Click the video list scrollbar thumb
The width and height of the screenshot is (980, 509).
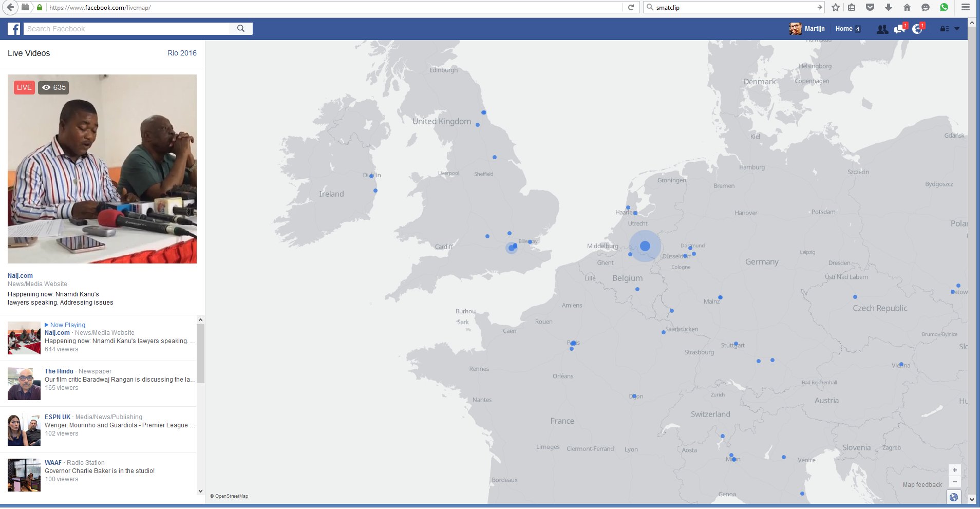[200, 353]
